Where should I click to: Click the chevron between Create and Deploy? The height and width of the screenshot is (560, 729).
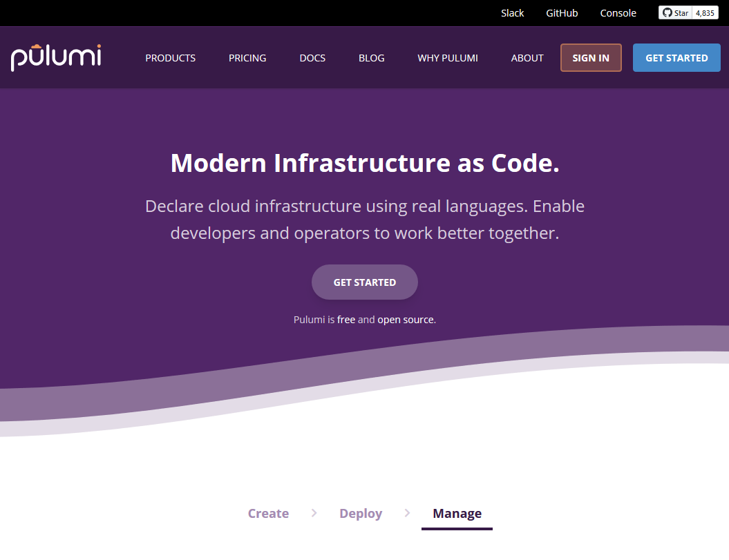(x=314, y=512)
